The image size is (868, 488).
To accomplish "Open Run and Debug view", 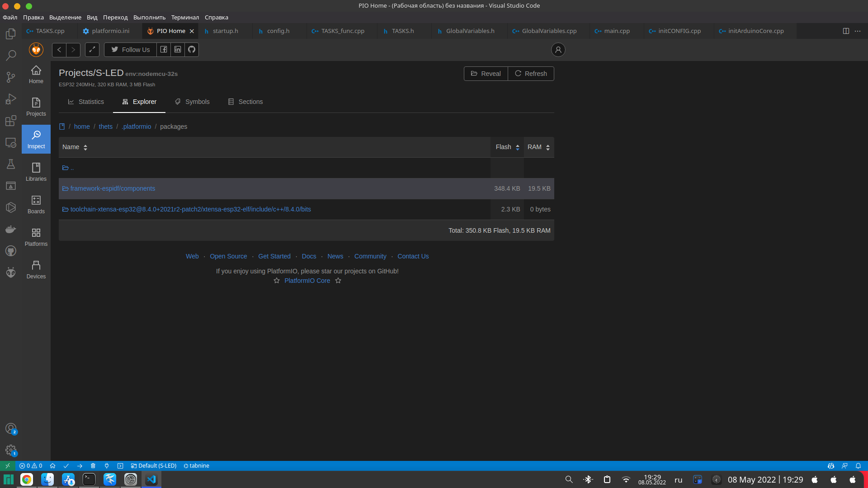I will coord(11,99).
